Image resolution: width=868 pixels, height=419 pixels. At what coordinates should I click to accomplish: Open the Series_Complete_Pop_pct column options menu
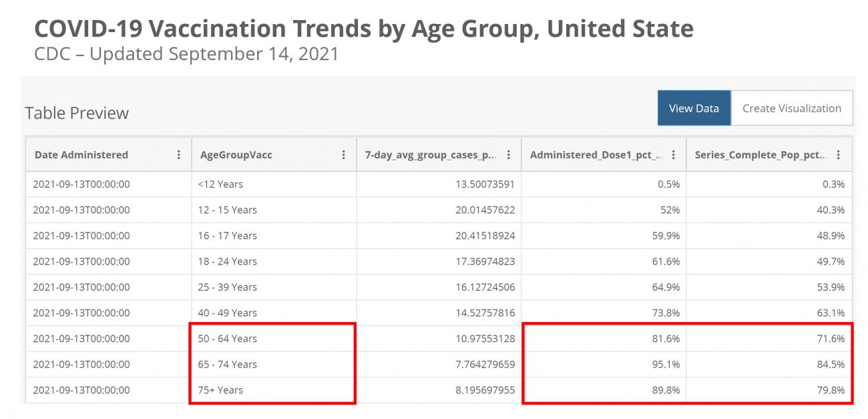pos(838,154)
